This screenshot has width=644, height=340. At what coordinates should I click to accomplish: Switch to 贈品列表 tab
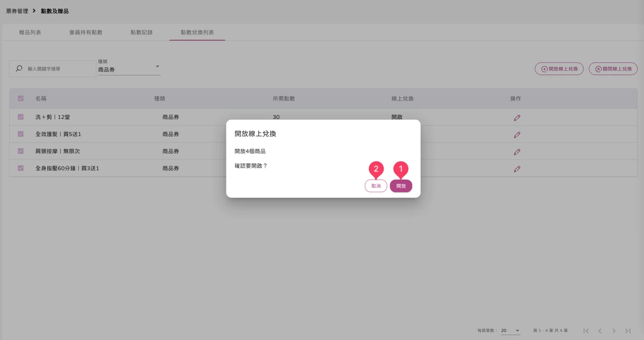pos(30,32)
